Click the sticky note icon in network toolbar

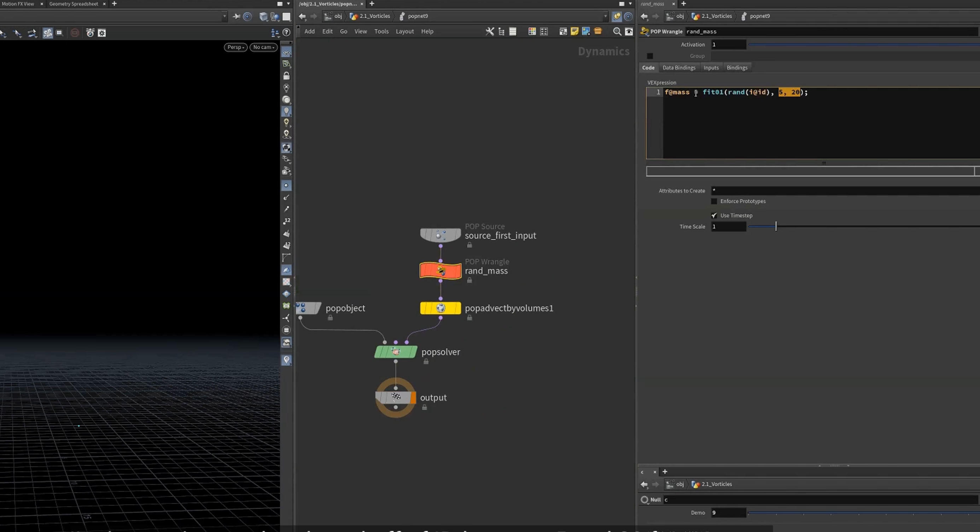tap(574, 31)
